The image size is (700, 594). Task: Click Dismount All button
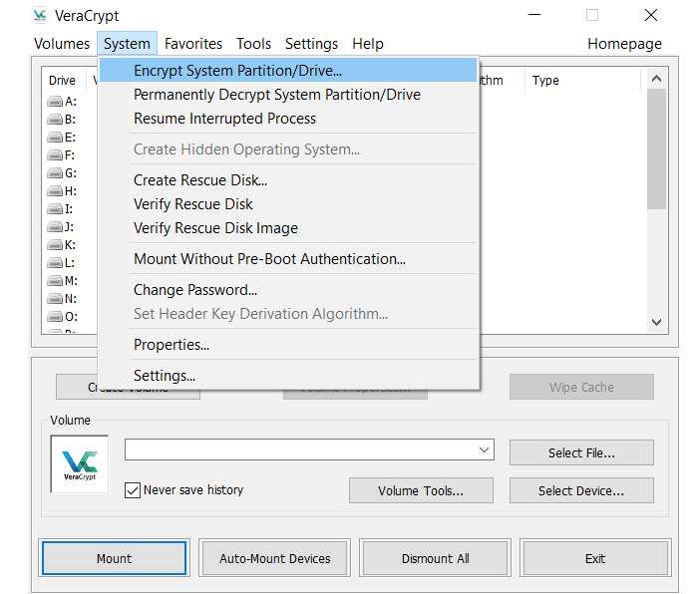pyautogui.click(x=436, y=558)
